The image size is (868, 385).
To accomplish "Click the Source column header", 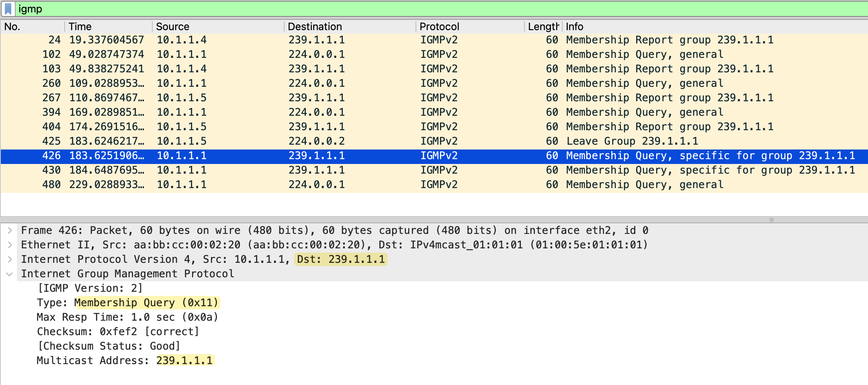I will (x=217, y=27).
